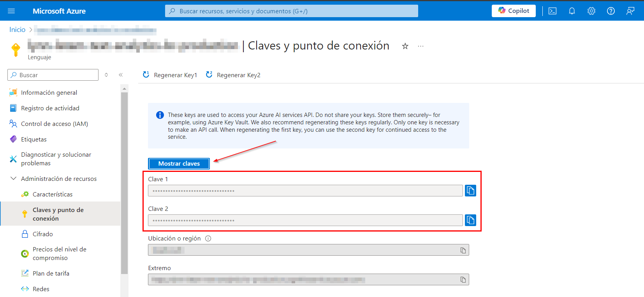The height and width of the screenshot is (297, 644).
Task: Click the Clave 1 masked field
Action: 305,191
